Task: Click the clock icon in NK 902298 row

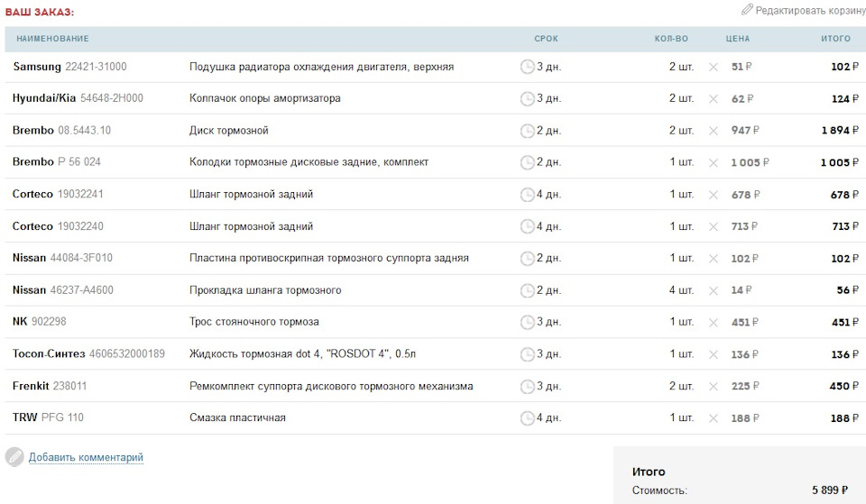Action: pyautogui.click(x=528, y=322)
